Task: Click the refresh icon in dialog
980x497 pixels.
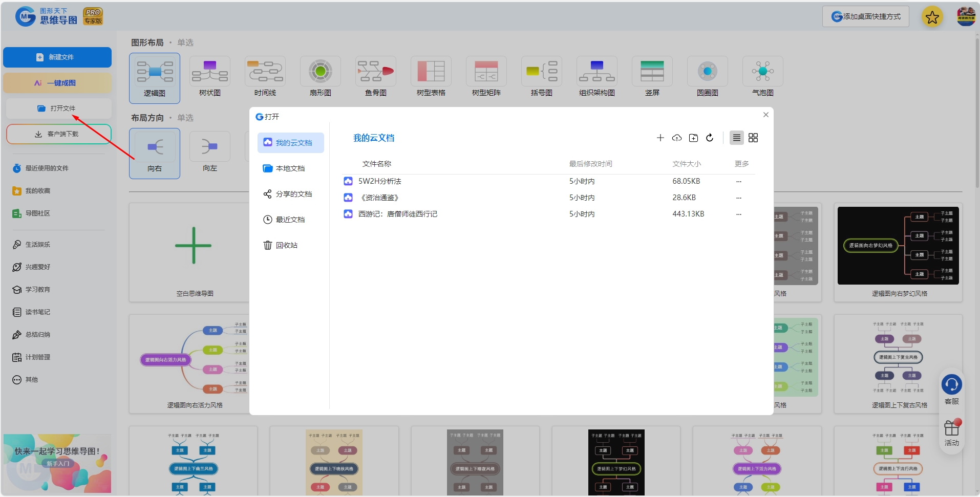Action: click(710, 138)
